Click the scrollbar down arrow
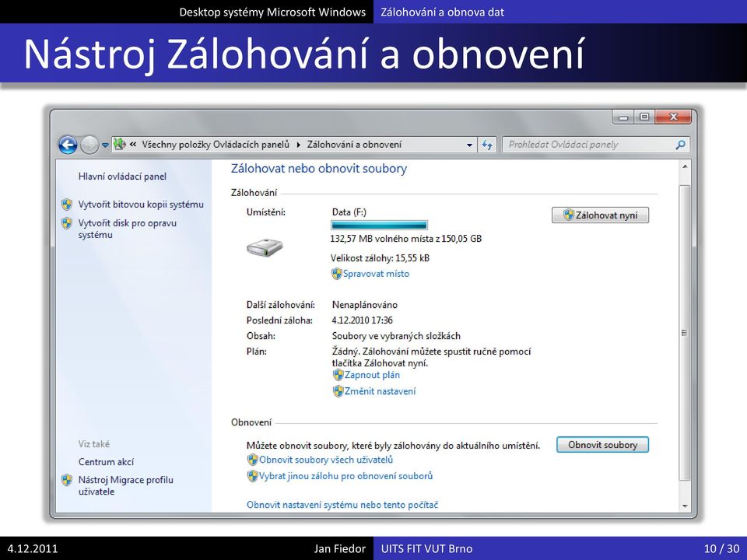Screen dimensions: 747x560 pos(685,506)
